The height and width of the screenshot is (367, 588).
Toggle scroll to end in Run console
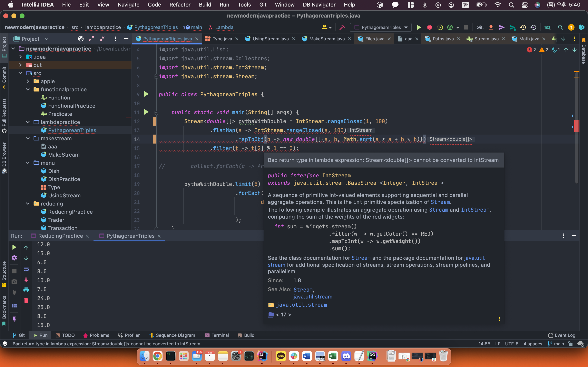[x=26, y=279]
